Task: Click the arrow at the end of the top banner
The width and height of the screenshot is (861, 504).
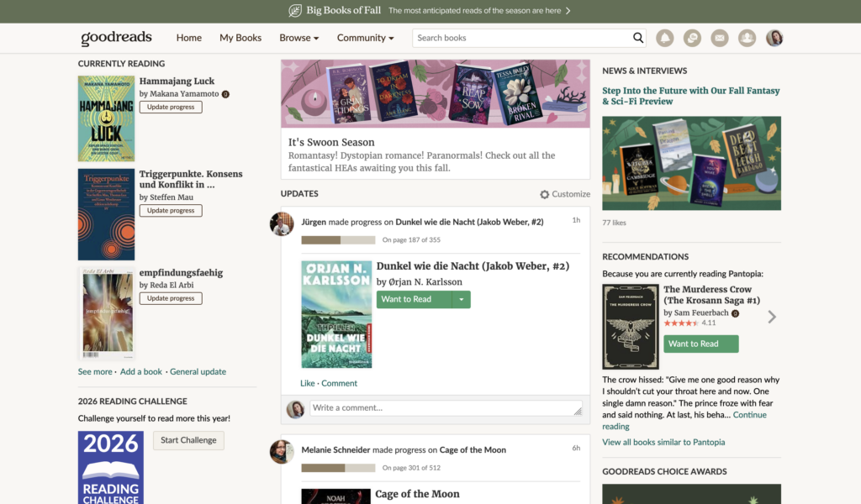Action: 568,10
